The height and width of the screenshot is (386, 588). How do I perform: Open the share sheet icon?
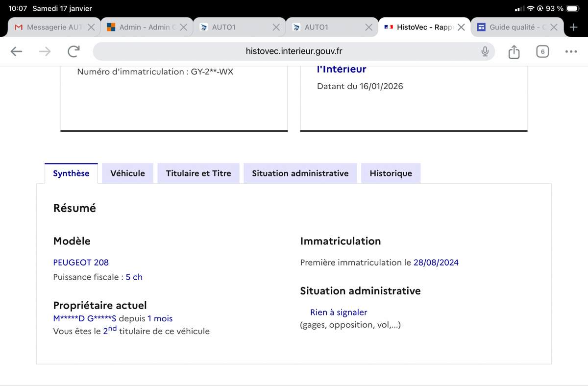pos(514,51)
